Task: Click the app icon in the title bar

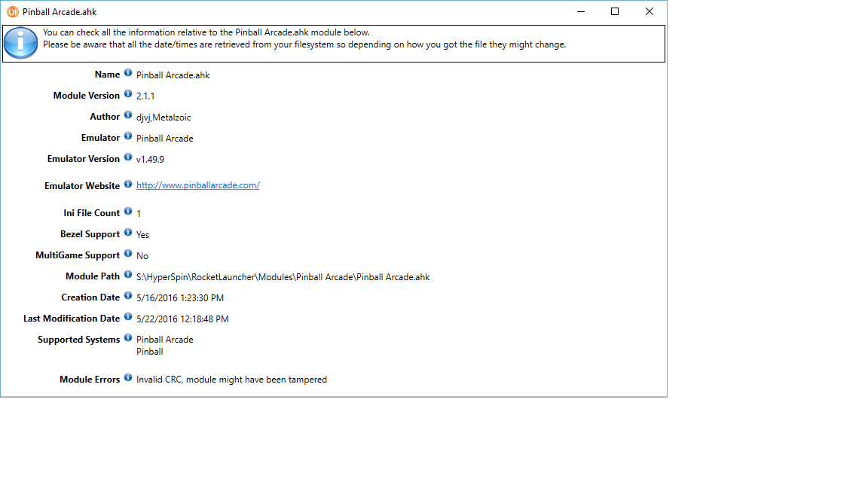Action: 12,12
